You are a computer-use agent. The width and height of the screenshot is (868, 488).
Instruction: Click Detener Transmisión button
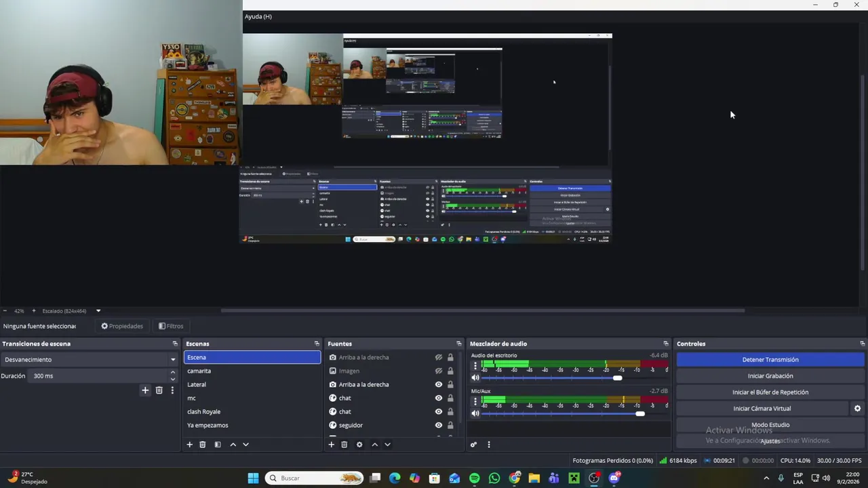pyautogui.click(x=770, y=360)
